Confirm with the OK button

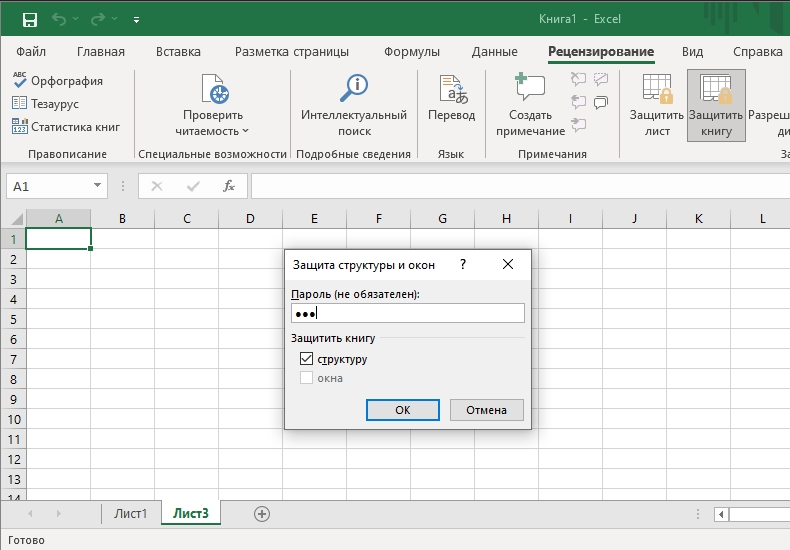(403, 410)
